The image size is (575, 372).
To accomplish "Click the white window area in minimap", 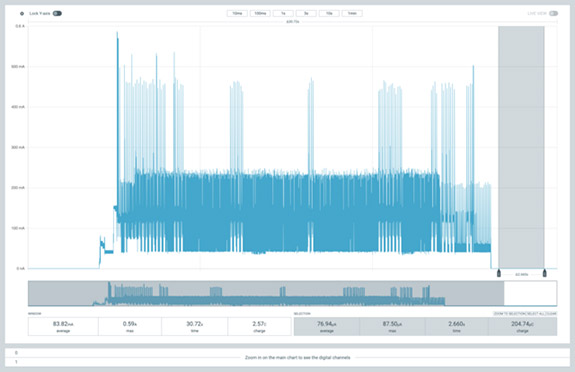I will click(530, 293).
